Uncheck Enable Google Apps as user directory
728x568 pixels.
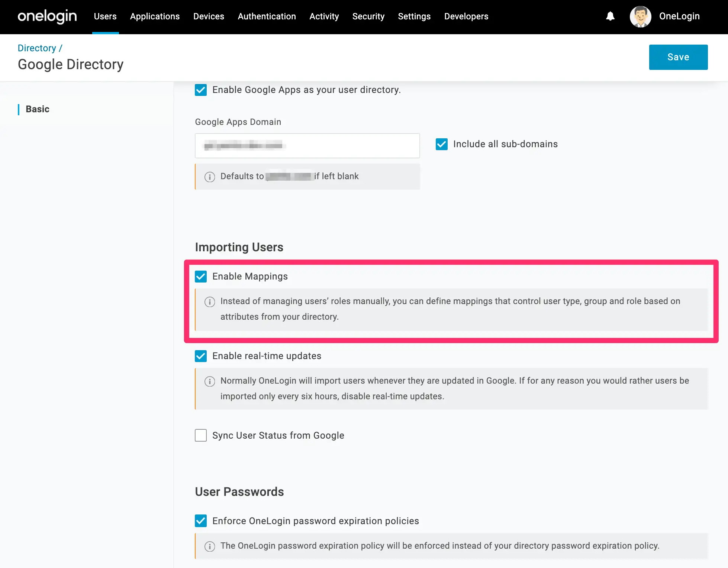(201, 90)
